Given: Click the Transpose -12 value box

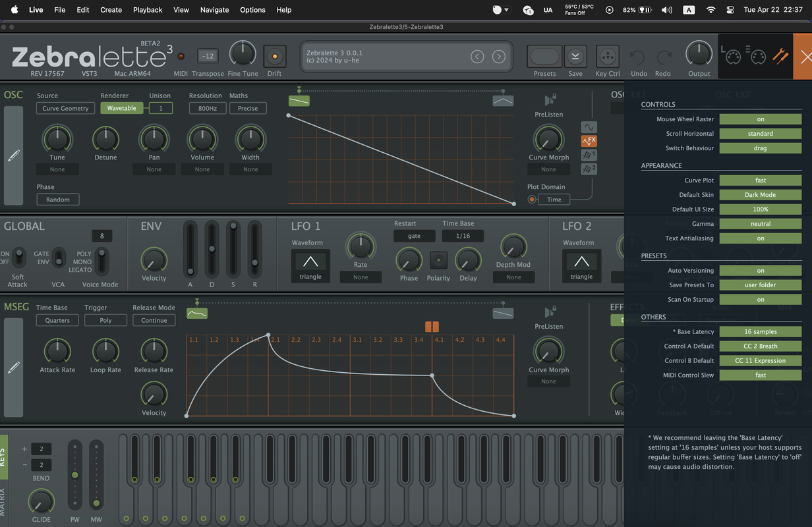Looking at the screenshot, I should [x=208, y=57].
